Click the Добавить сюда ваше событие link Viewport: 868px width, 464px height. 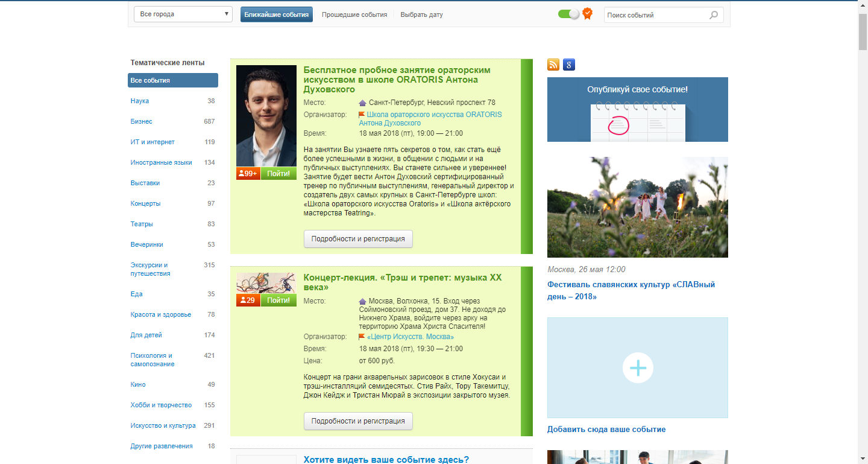pos(606,430)
